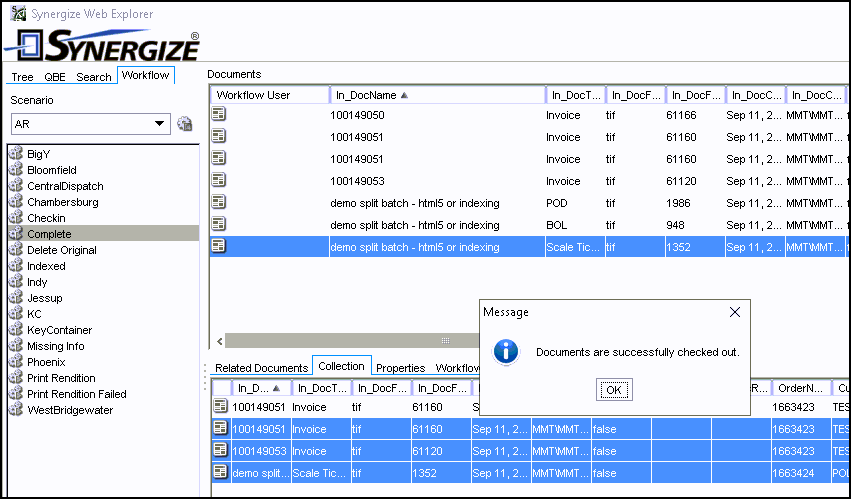This screenshot has height=499, width=851.
Task: Open the KC queue icon
Action: click(x=16, y=314)
